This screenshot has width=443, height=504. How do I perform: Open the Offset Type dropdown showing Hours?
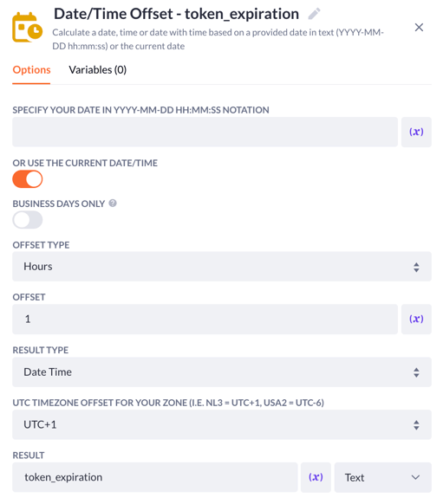click(222, 267)
